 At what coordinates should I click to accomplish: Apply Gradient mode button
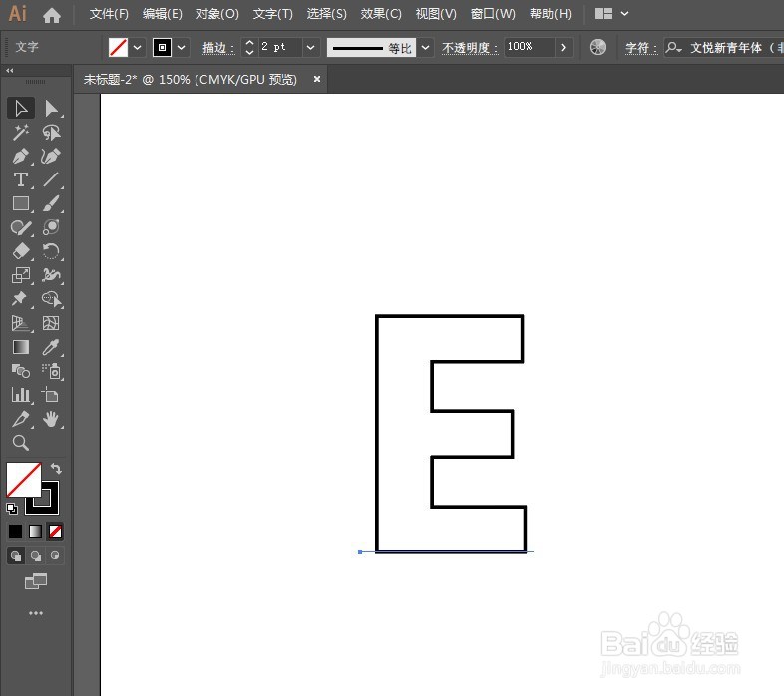(36, 532)
